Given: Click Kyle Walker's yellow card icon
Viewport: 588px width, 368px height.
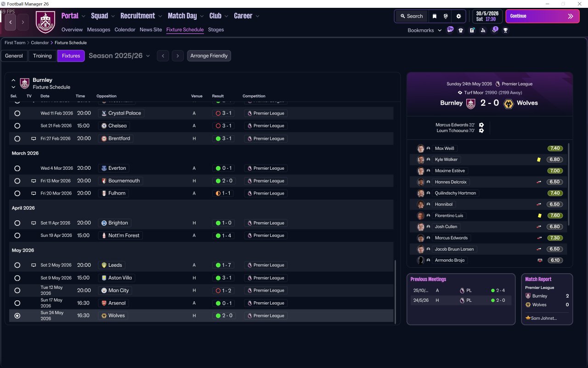Looking at the screenshot, I should click(x=539, y=160).
